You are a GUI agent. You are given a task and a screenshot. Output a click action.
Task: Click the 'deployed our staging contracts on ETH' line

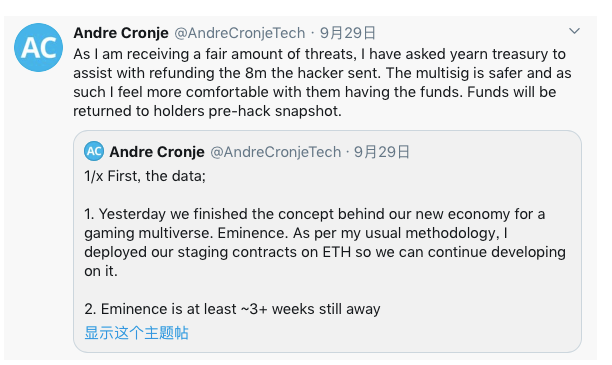point(325,252)
